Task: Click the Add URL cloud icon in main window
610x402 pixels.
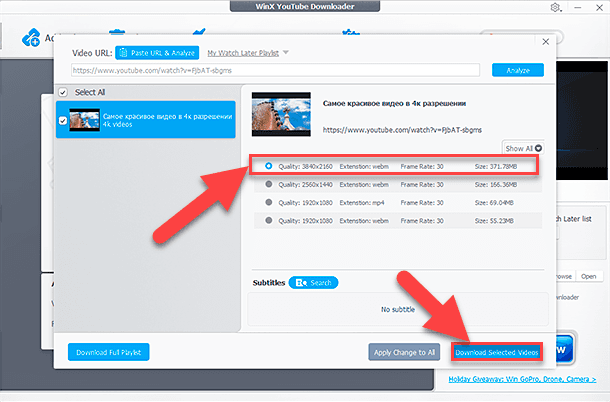Action: pyautogui.click(x=31, y=38)
